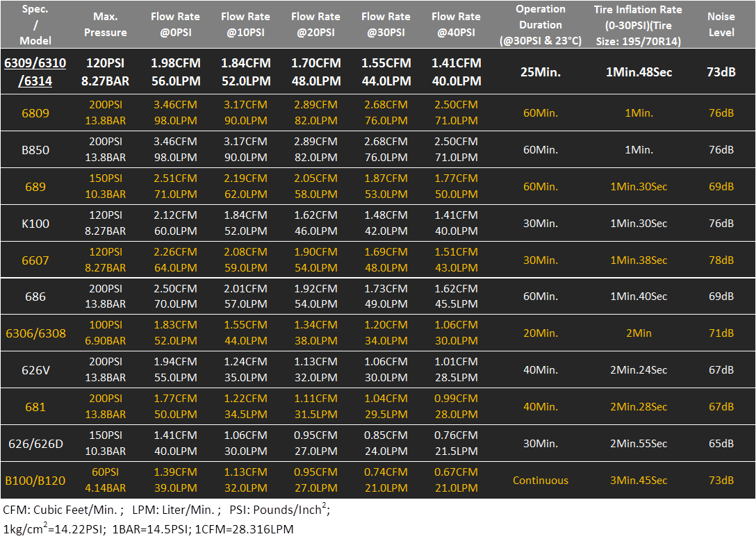Click the B850 model label
Viewport: 756px width, 541px height.
[x=35, y=149]
